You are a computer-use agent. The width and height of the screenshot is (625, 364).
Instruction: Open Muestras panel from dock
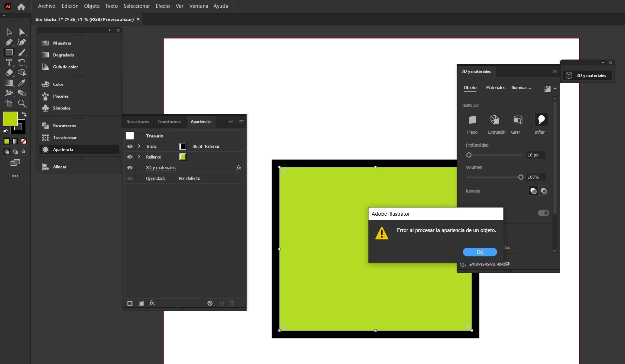[79, 43]
